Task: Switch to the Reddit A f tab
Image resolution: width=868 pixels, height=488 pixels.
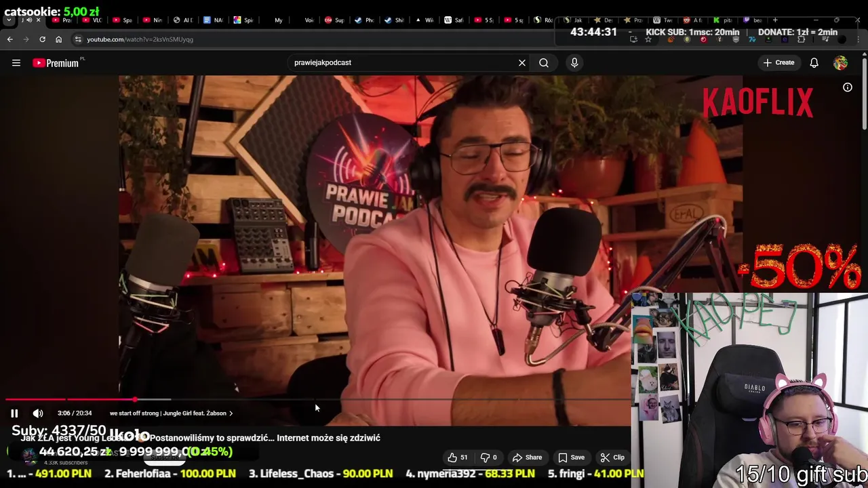Action: click(x=693, y=20)
